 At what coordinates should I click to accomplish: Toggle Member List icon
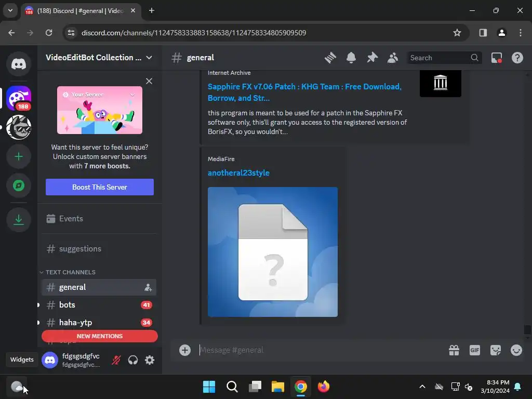393,58
